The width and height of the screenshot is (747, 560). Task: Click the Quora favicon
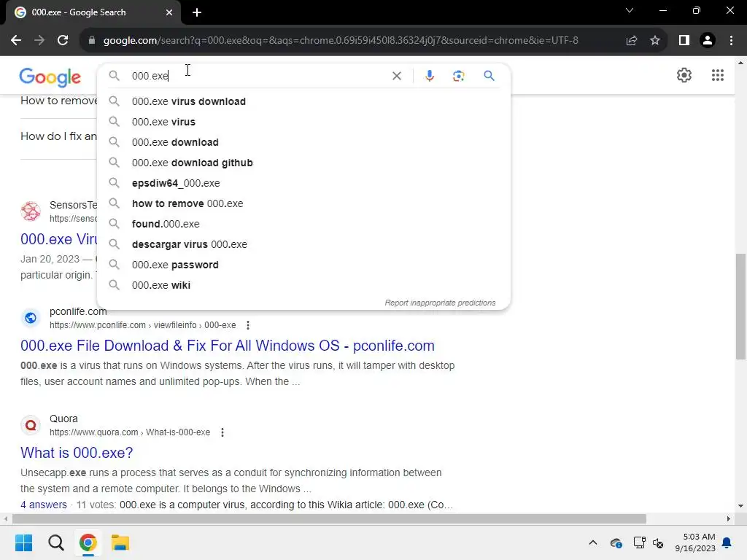point(31,425)
